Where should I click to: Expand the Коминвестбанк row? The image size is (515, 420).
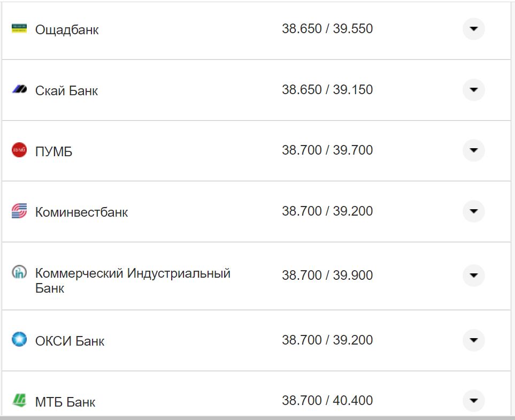point(473,211)
